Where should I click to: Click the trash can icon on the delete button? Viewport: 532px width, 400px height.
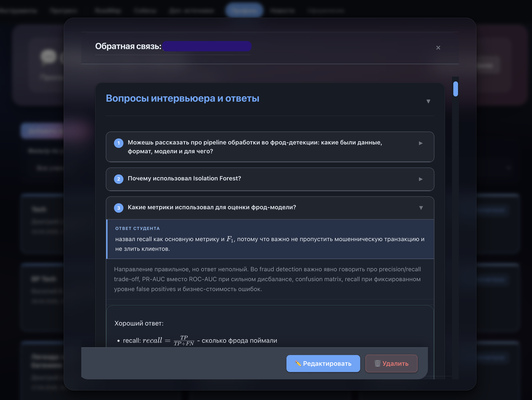click(x=377, y=363)
